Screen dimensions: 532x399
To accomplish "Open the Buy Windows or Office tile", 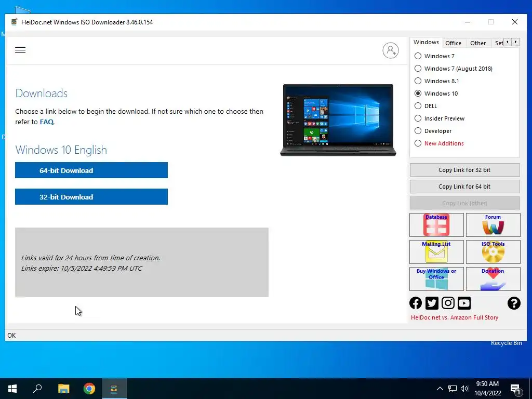I will click(436, 279).
